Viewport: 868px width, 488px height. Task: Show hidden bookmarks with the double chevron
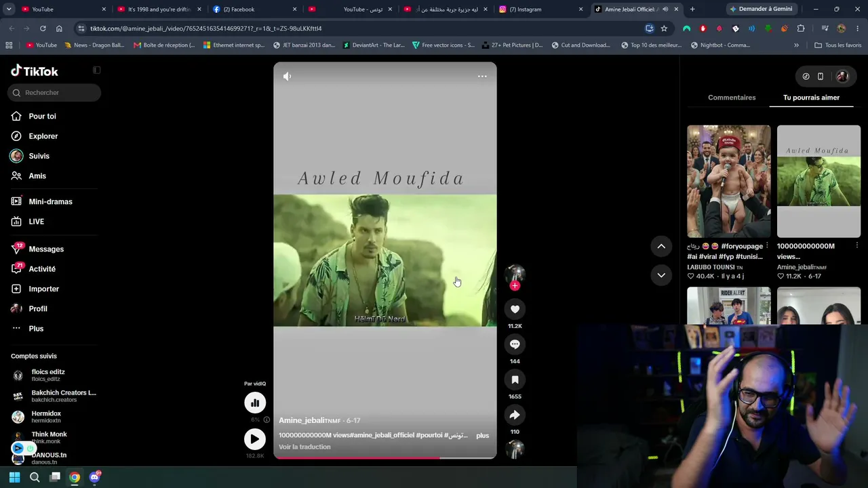coord(796,45)
